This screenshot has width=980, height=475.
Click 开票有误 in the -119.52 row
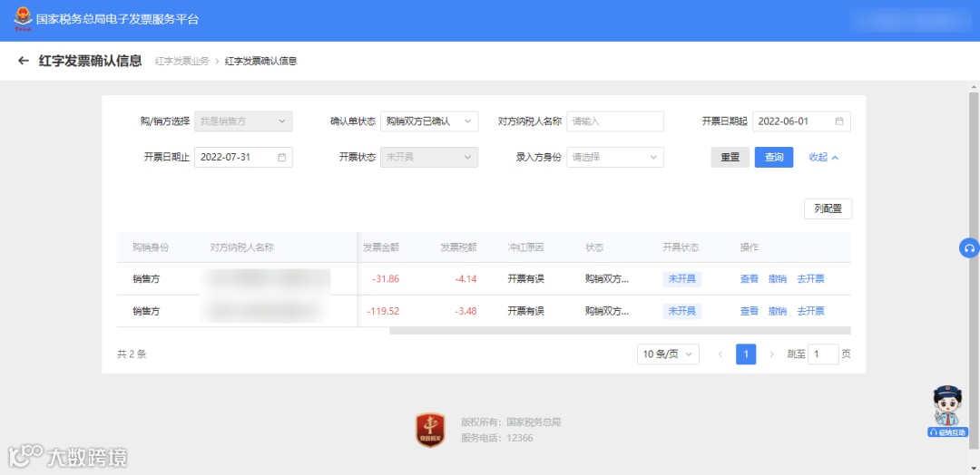(525, 311)
